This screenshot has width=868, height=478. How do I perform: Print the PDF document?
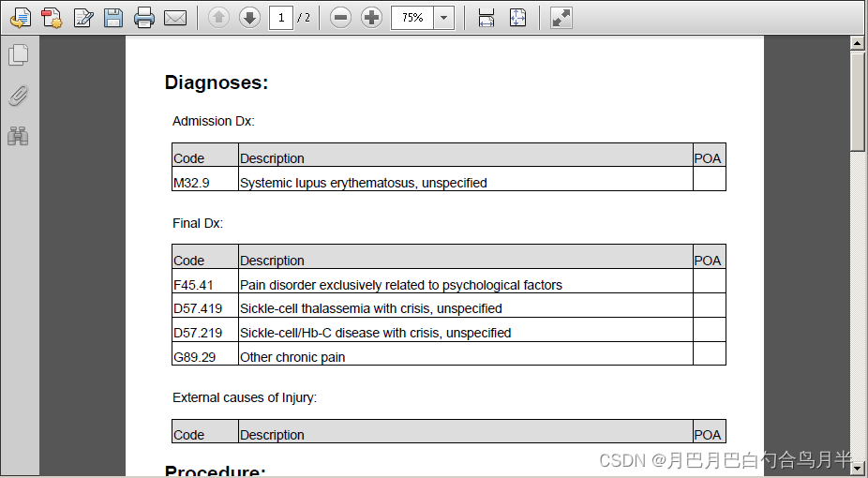(144, 18)
